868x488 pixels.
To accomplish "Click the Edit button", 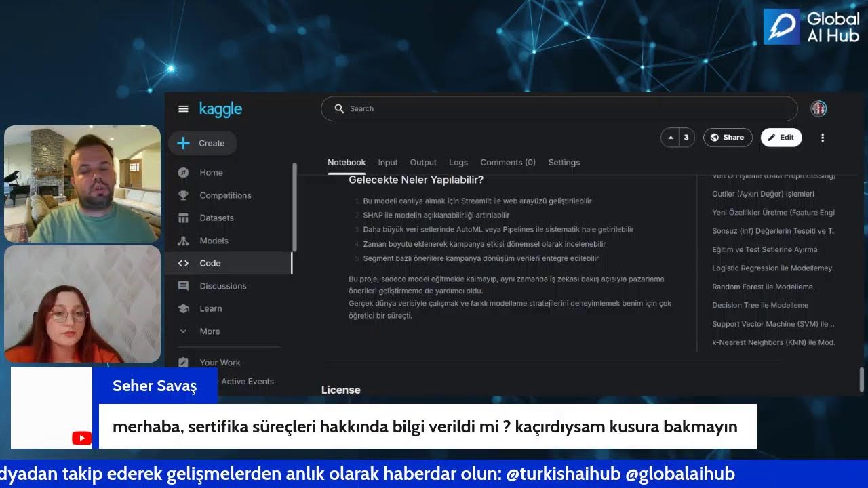I will 781,137.
